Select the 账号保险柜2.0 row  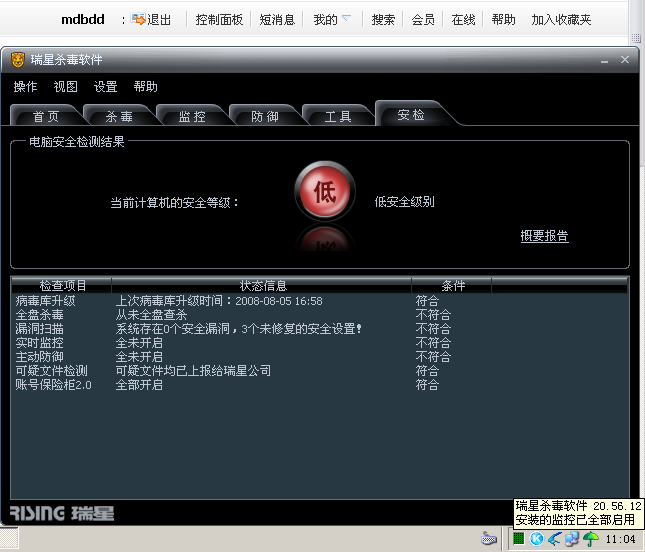[320, 385]
